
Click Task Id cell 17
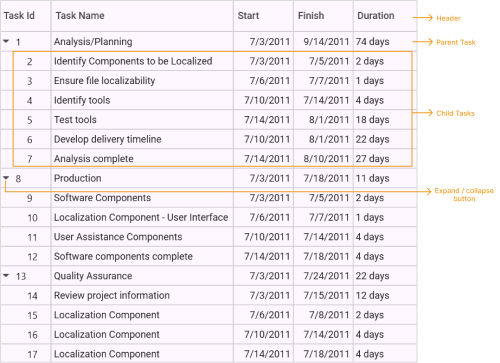[32, 354]
